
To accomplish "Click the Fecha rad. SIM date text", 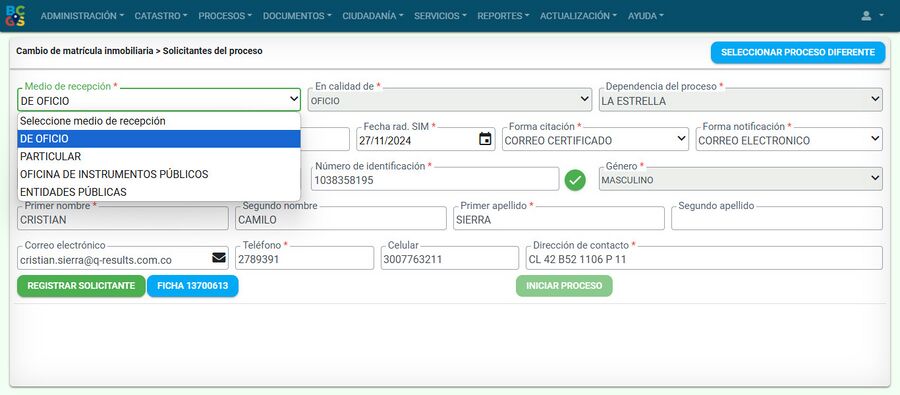I will tap(385, 141).
